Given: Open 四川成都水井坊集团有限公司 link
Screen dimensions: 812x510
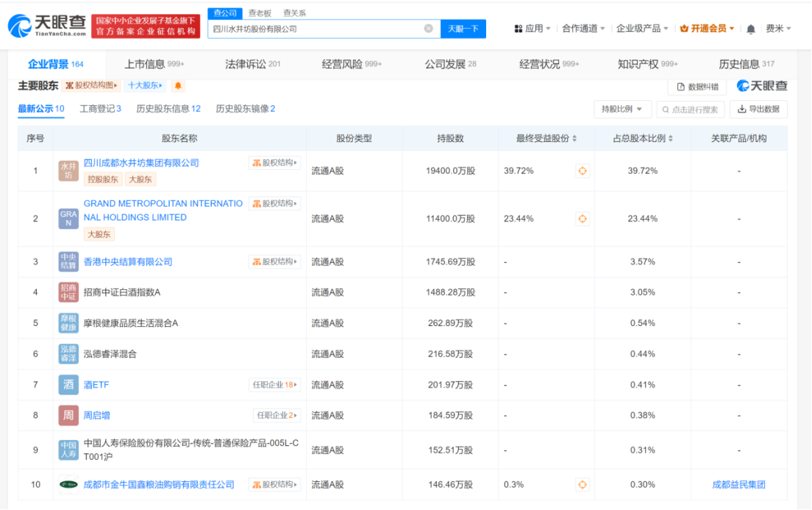Looking at the screenshot, I should point(141,163).
